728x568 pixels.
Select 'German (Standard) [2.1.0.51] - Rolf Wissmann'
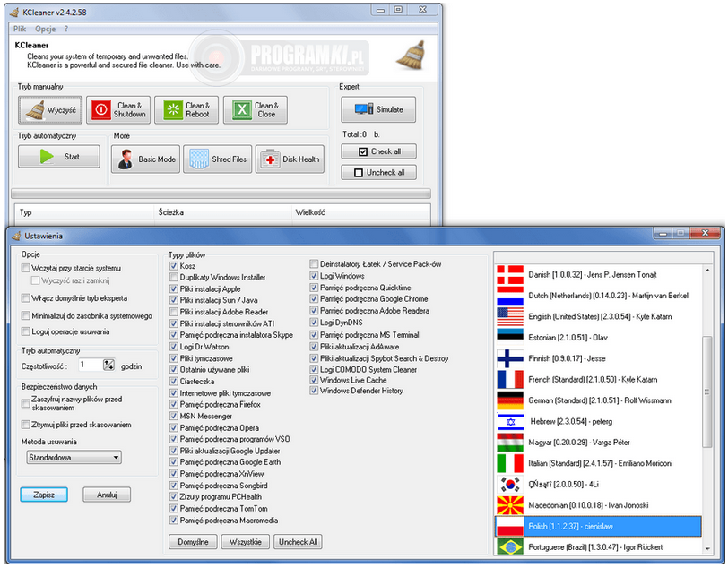click(x=599, y=400)
